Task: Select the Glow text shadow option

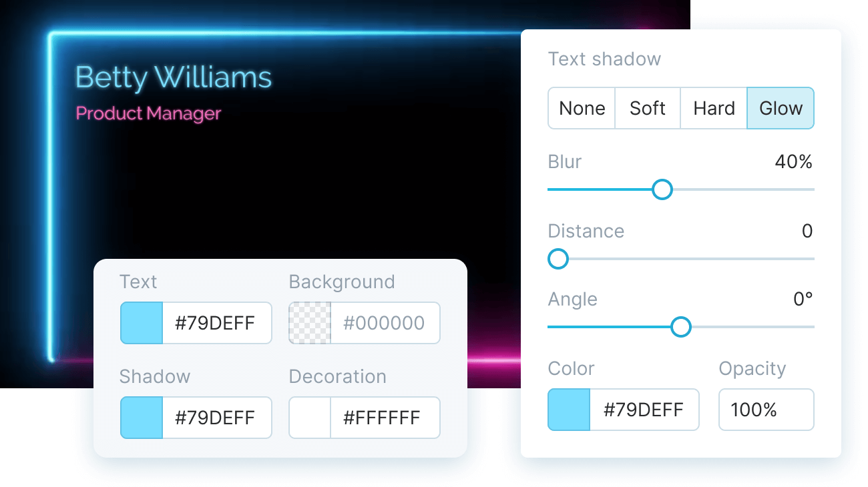Action: tap(781, 108)
